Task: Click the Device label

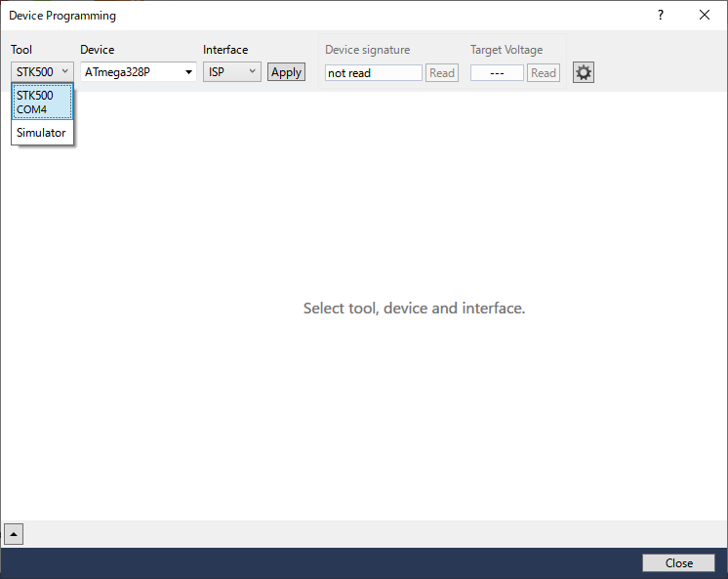Action: [x=97, y=50]
